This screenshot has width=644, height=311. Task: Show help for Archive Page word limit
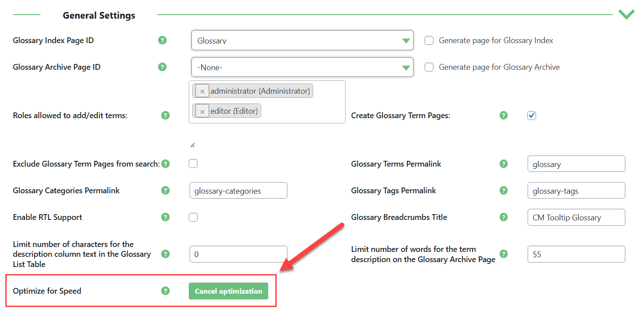coord(504,254)
